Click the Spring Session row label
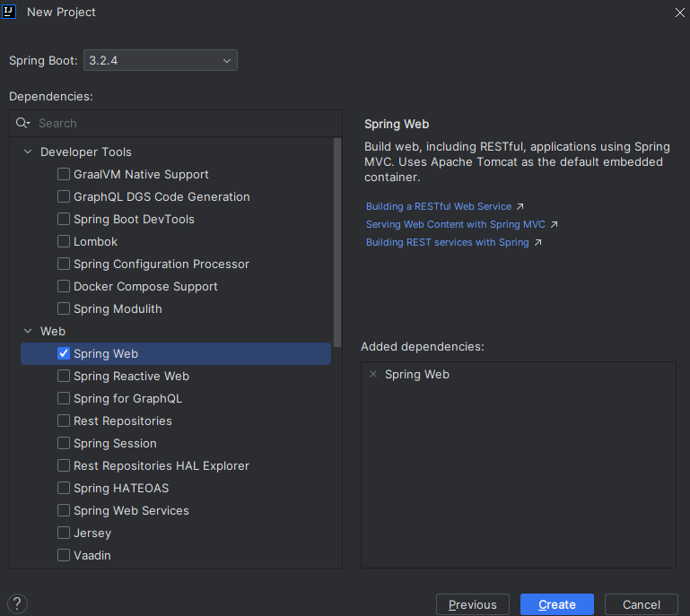Viewport: 690px width, 616px height. [x=115, y=443]
